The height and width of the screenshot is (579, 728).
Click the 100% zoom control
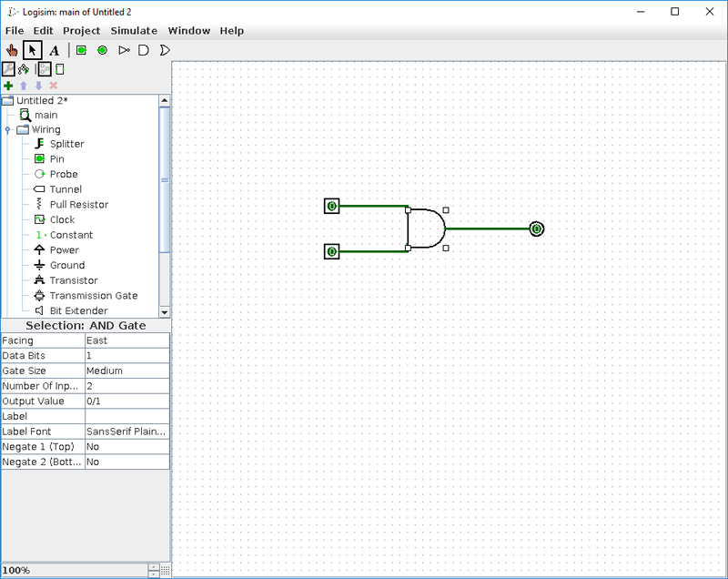18,569
